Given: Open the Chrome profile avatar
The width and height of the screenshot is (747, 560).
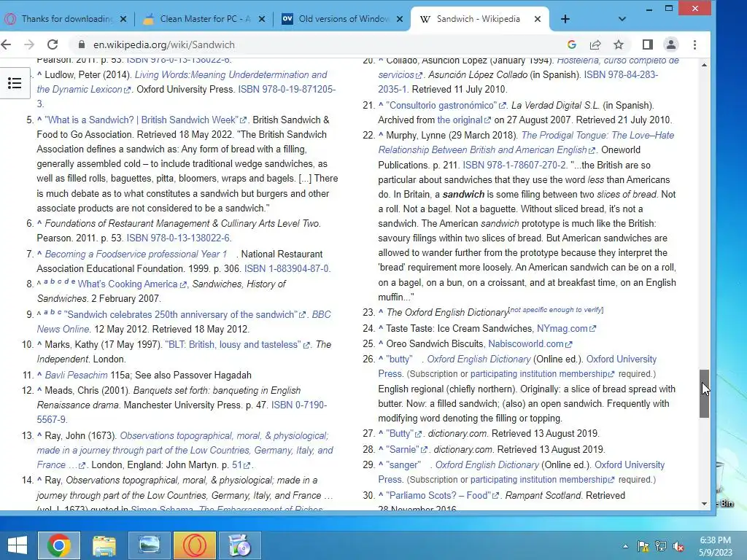Looking at the screenshot, I should pyautogui.click(x=671, y=44).
